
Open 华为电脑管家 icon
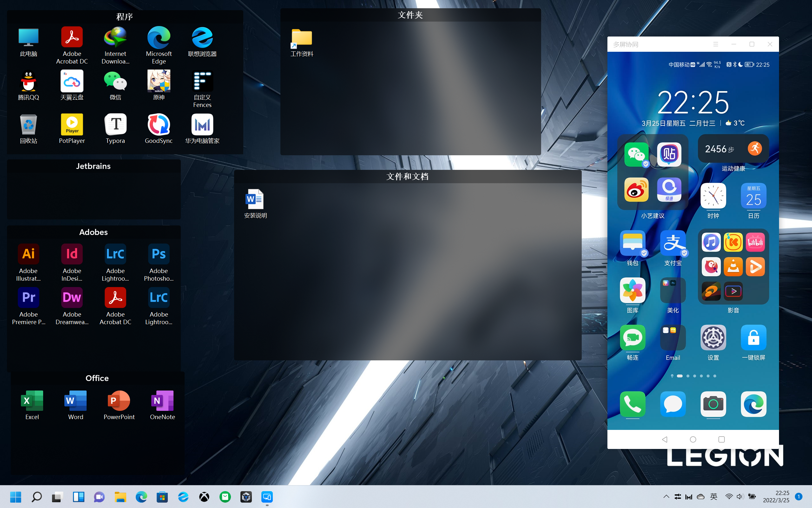tap(202, 129)
